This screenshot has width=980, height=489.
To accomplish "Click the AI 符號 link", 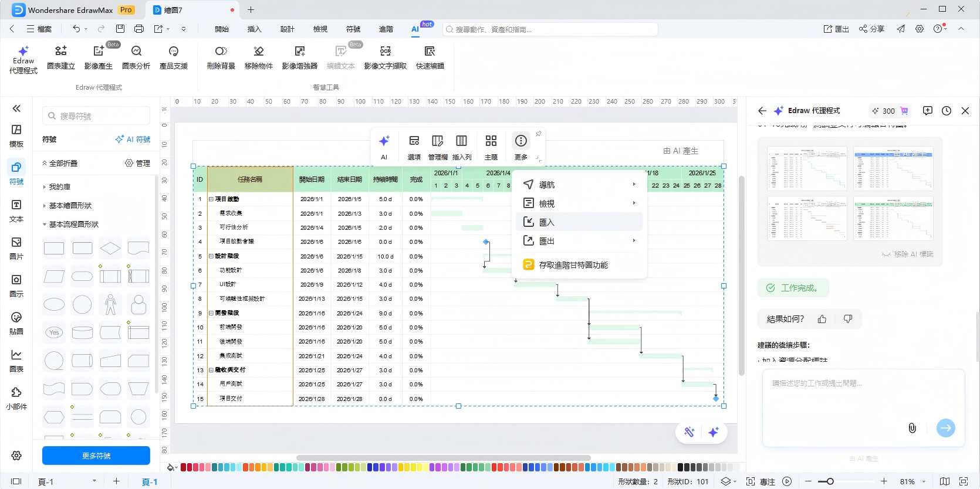I will click(133, 140).
